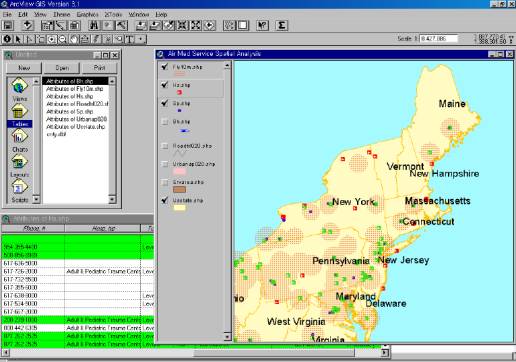This screenshot has height=362, width=516.
Task: Open the View menu
Action: coord(40,15)
